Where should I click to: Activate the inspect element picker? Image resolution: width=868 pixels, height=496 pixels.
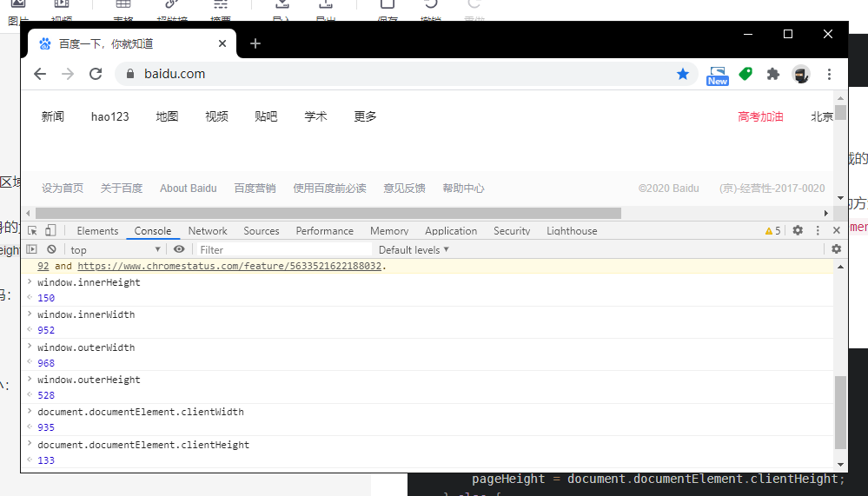pyautogui.click(x=32, y=230)
